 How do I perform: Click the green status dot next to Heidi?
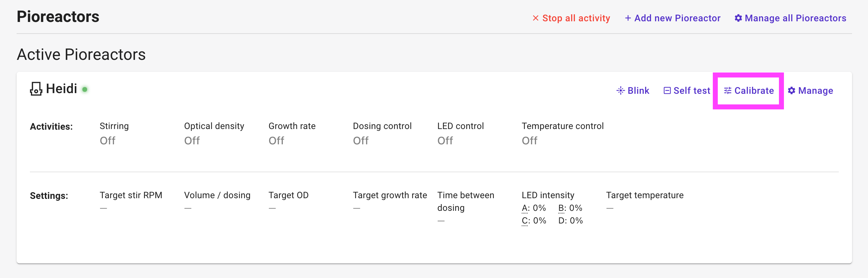click(85, 89)
